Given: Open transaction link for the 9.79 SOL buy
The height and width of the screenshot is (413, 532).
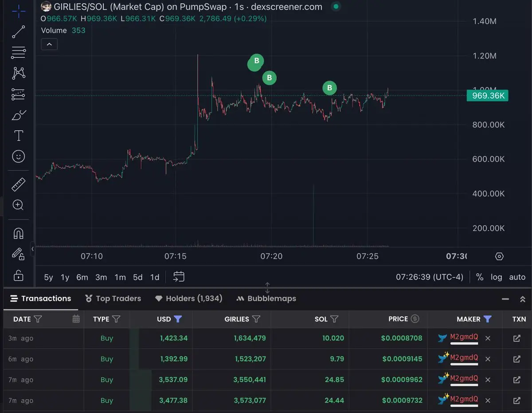Looking at the screenshot, I should point(516,359).
